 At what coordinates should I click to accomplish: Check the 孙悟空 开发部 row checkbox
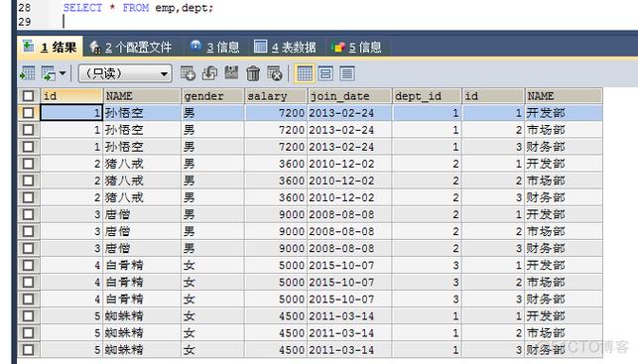coord(28,113)
